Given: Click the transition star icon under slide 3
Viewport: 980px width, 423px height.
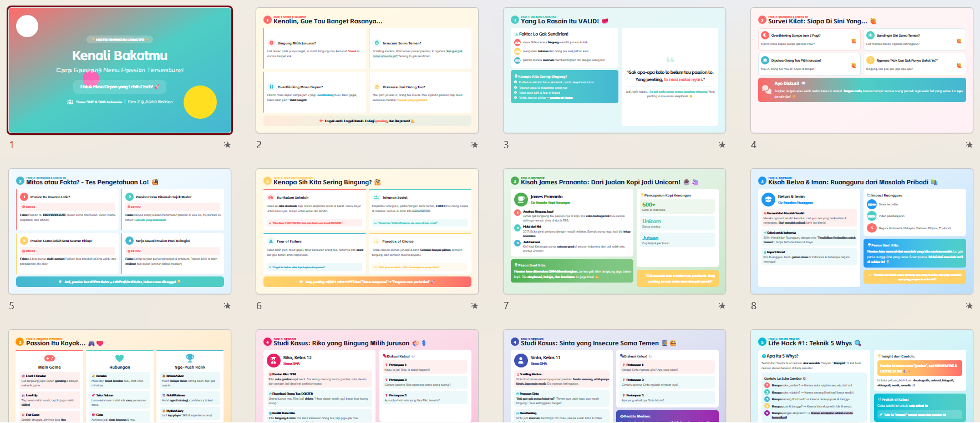Looking at the screenshot, I should [722, 145].
